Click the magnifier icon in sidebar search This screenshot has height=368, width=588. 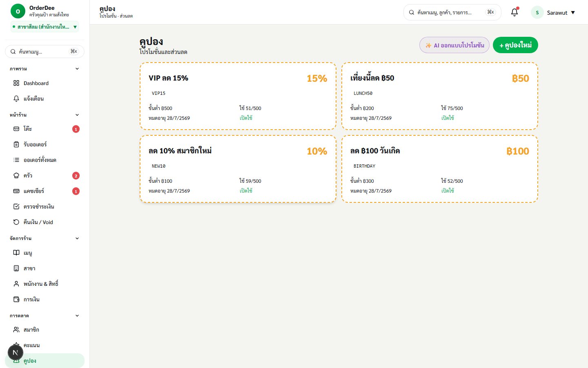13,52
